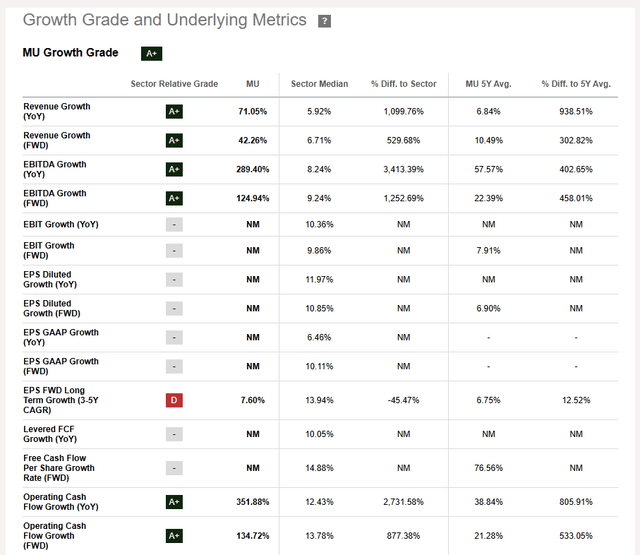Select the 533.05% diff to 5Y value
Image resolution: width=640 pixels, height=555 pixels.
pos(576,536)
